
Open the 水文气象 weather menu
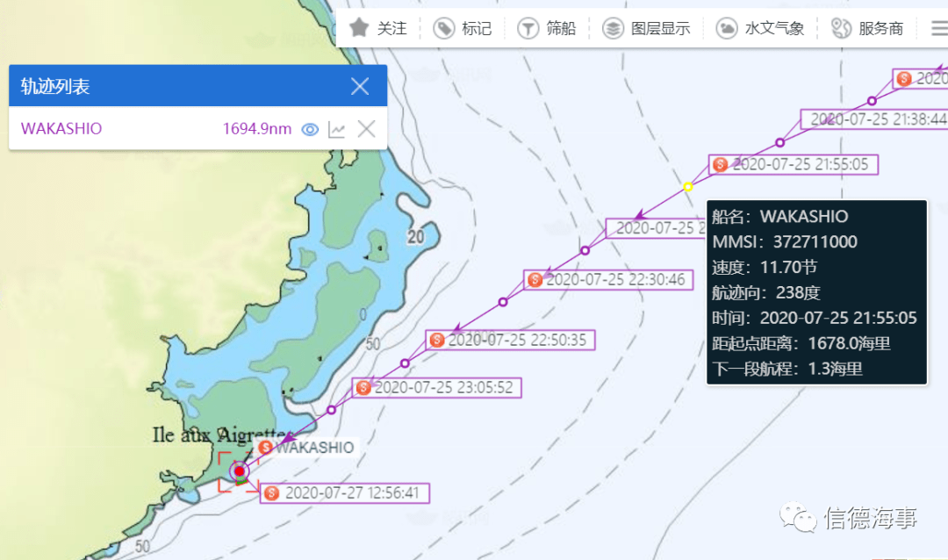727,28
